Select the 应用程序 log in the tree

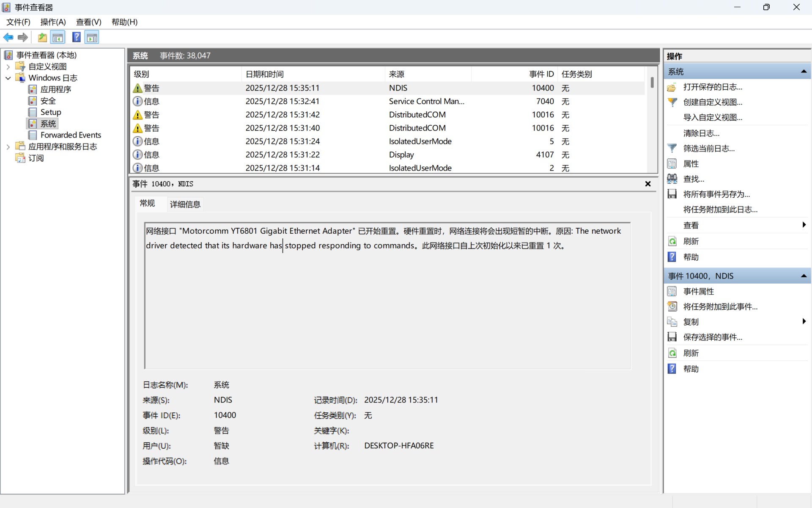55,89
